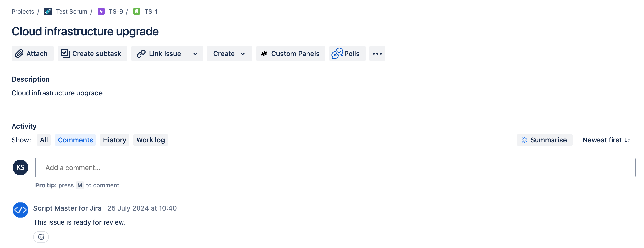Open the more actions ellipsis menu
Screen dimensions: 644x248
[377, 54]
